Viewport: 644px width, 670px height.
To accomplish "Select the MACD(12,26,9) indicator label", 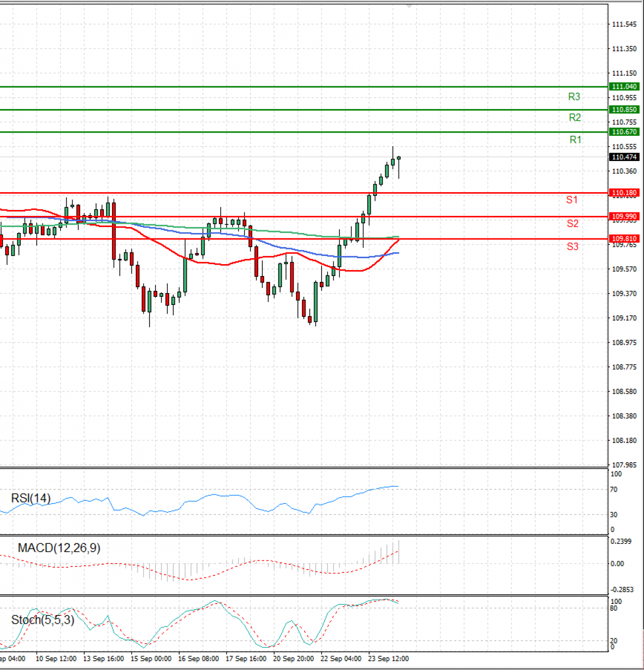I will coord(59,548).
